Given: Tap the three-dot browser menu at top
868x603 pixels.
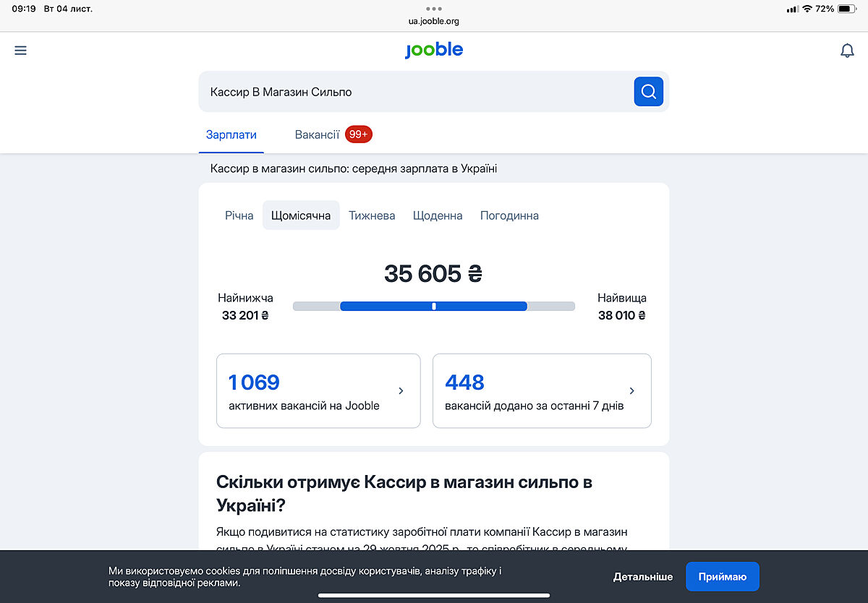Looking at the screenshot, I should pos(434,9).
